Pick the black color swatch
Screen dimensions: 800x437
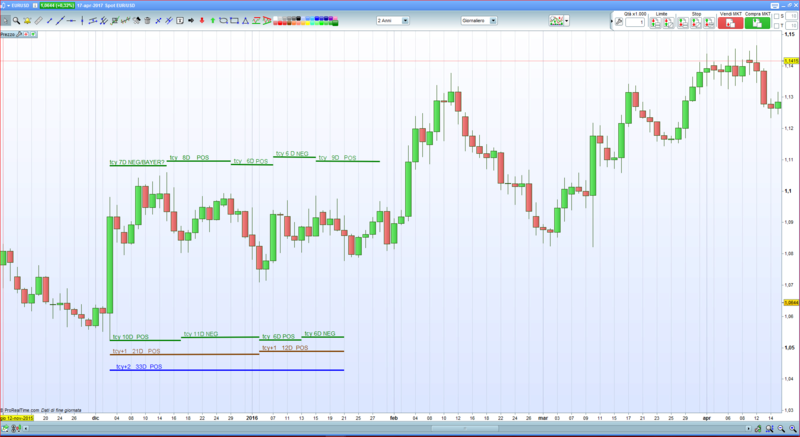pyautogui.click(x=298, y=18)
